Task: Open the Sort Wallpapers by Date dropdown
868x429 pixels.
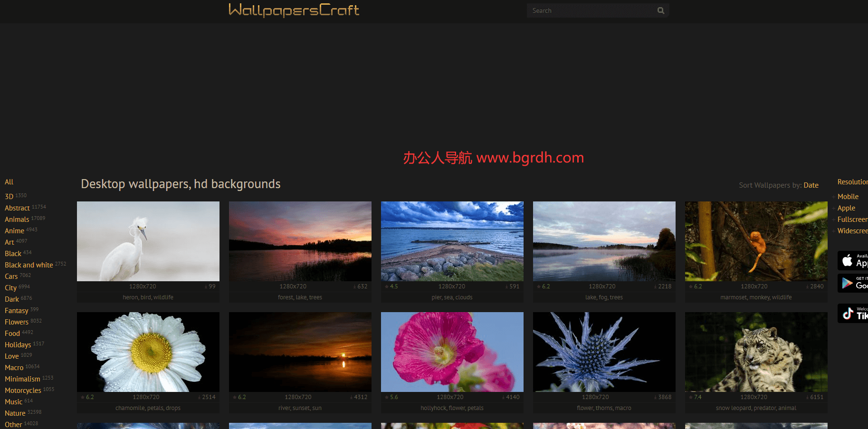Action: [811, 185]
